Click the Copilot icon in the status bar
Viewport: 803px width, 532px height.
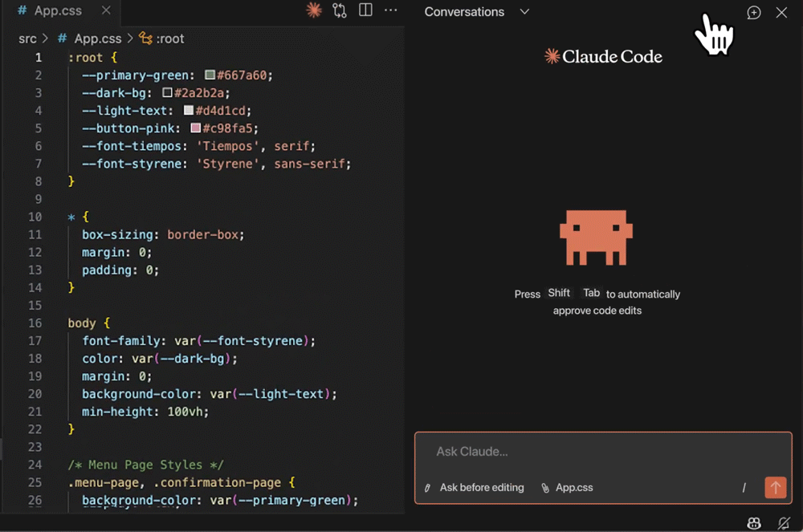753,523
